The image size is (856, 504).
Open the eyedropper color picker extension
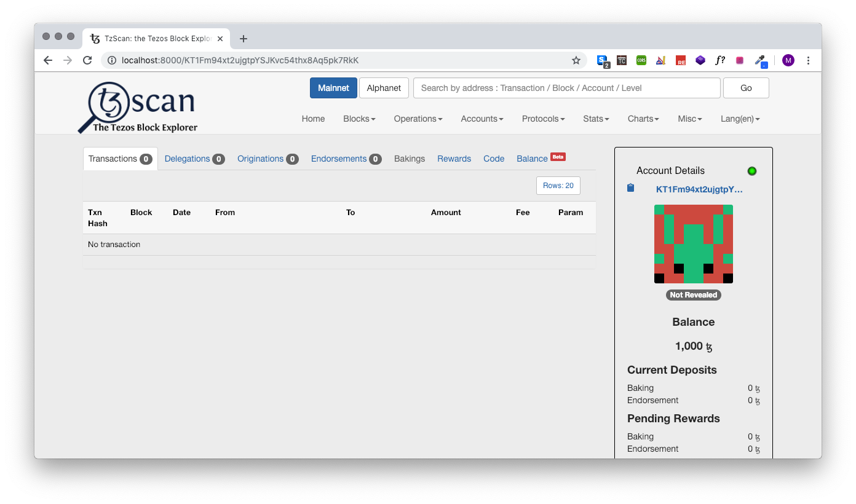click(761, 61)
